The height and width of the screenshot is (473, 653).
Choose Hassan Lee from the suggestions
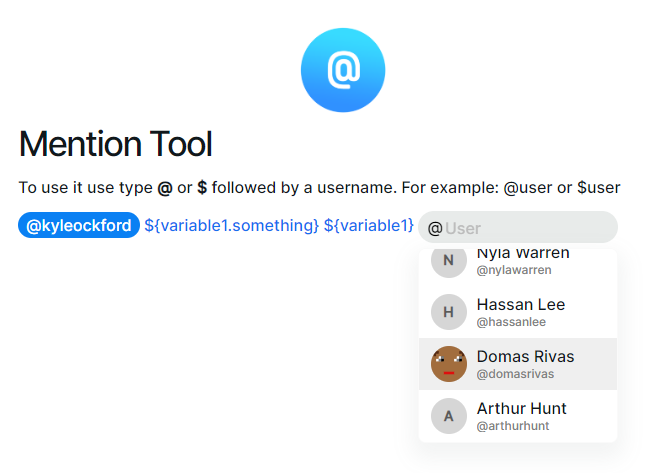(x=518, y=312)
